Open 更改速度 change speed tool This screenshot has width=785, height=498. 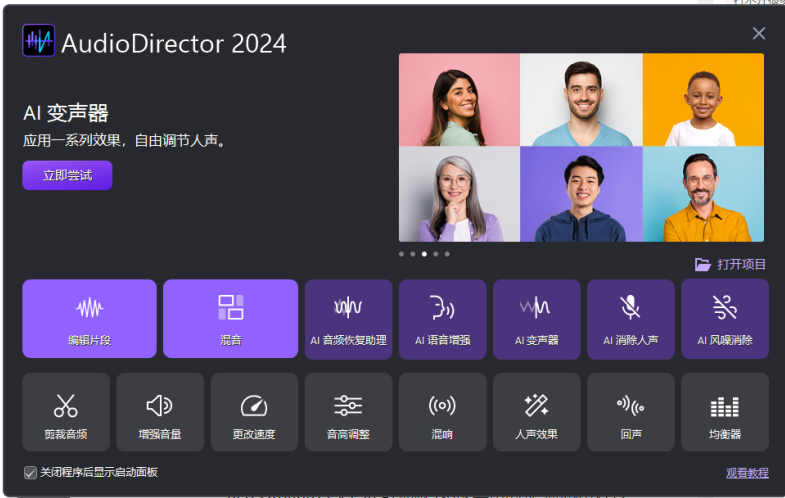point(254,412)
